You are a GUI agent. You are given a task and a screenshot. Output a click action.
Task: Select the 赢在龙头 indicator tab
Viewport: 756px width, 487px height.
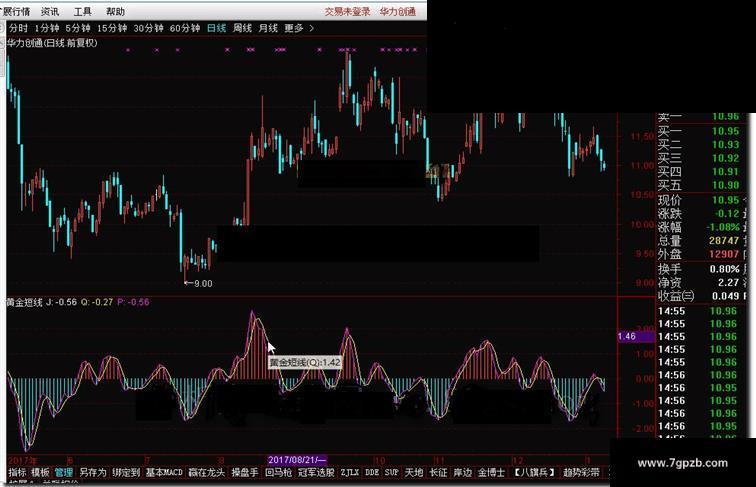tap(206, 473)
